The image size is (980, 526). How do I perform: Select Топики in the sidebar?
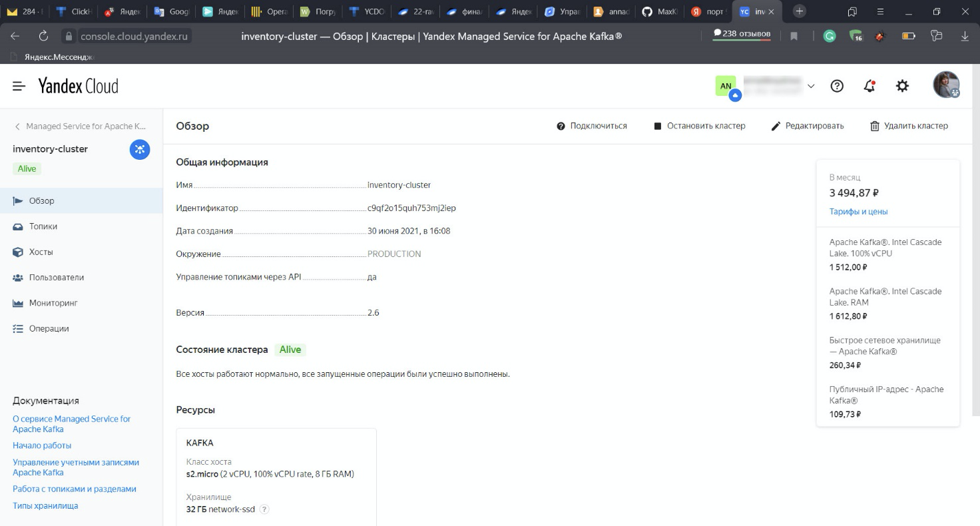(81, 226)
